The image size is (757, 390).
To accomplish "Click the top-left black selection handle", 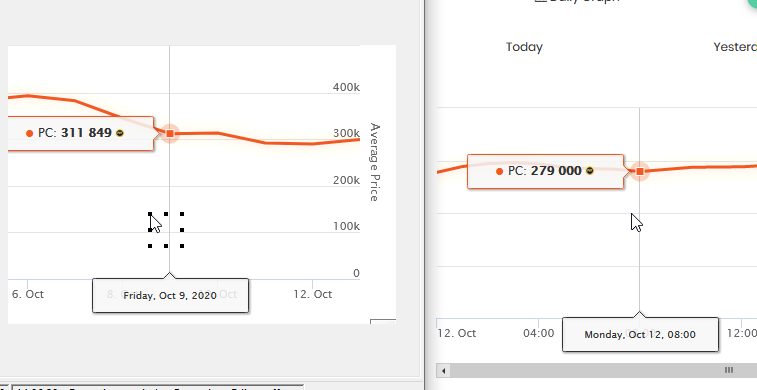I will click(150, 214).
